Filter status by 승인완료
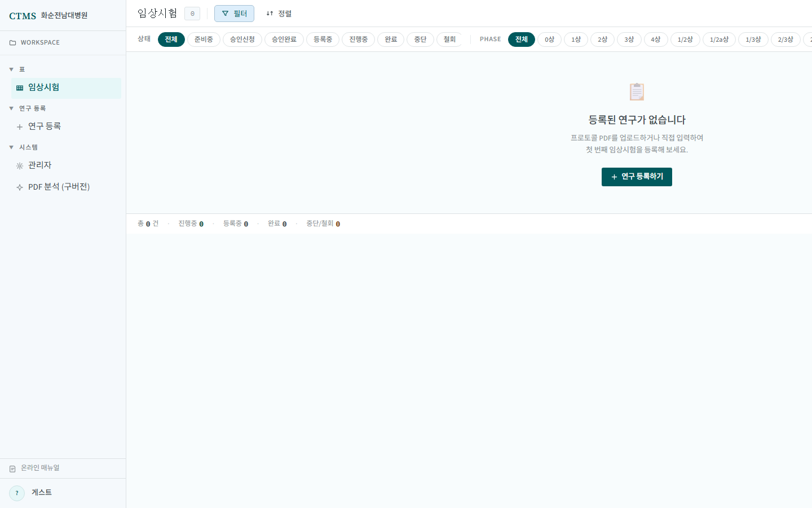 pyautogui.click(x=284, y=40)
